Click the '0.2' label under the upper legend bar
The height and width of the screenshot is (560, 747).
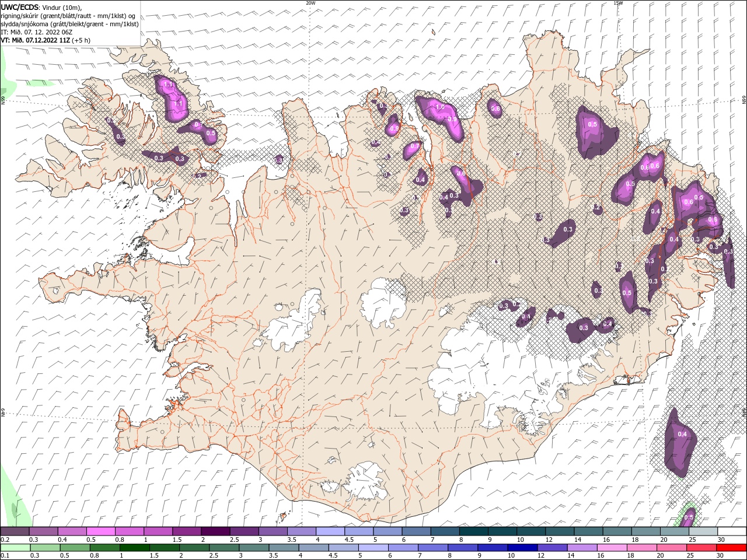coord(5,540)
